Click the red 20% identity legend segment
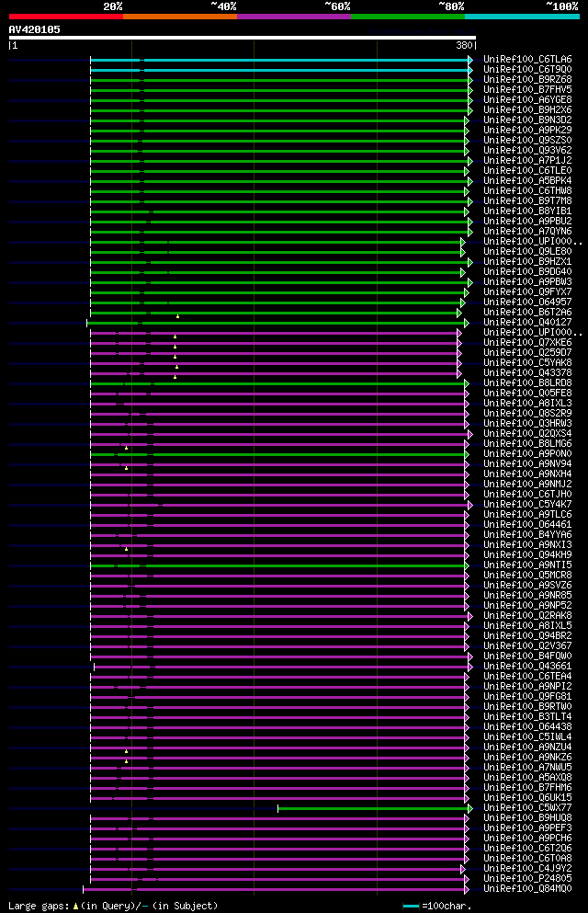 click(x=66, y=17)
